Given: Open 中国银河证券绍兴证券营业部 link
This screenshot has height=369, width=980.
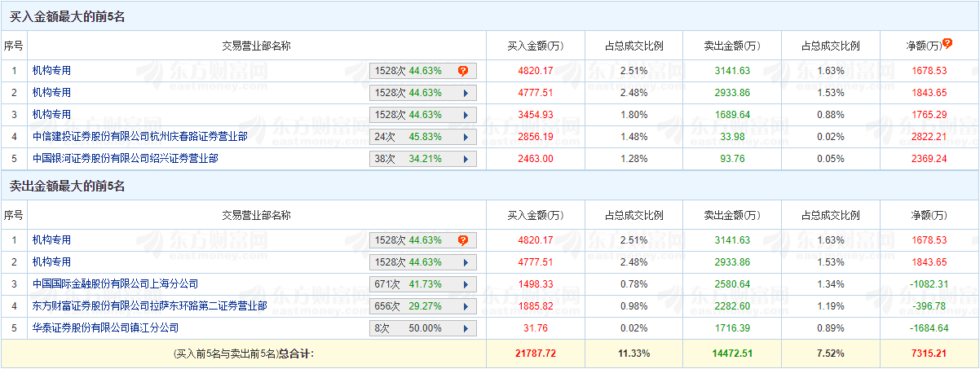Looking at the screenshot, I should click(125, 159).
